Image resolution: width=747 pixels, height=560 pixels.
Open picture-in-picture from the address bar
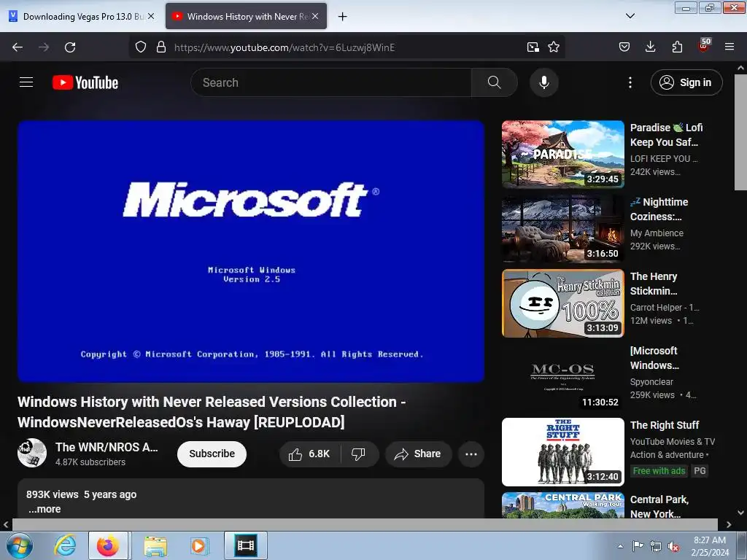(533, 47)
